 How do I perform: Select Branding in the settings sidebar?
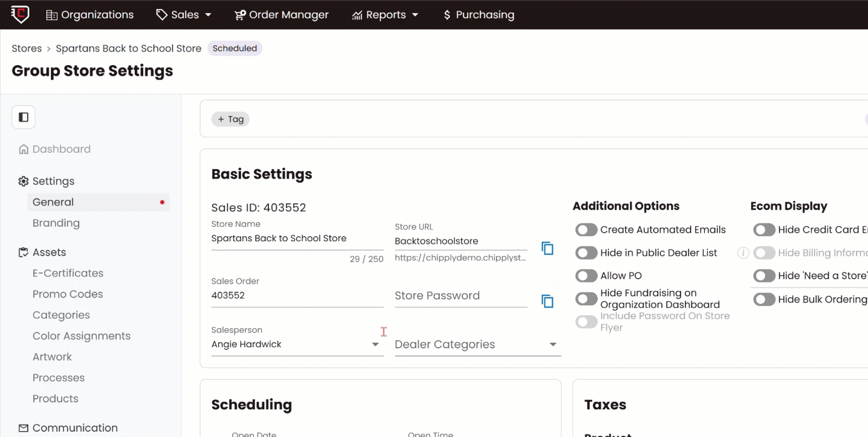56,223
